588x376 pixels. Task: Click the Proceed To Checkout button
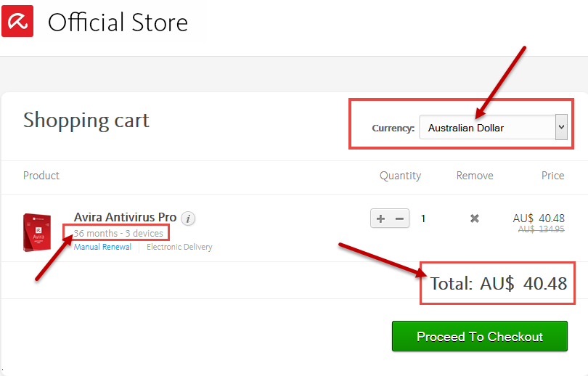pyautogui.click(x=480, y=336)
